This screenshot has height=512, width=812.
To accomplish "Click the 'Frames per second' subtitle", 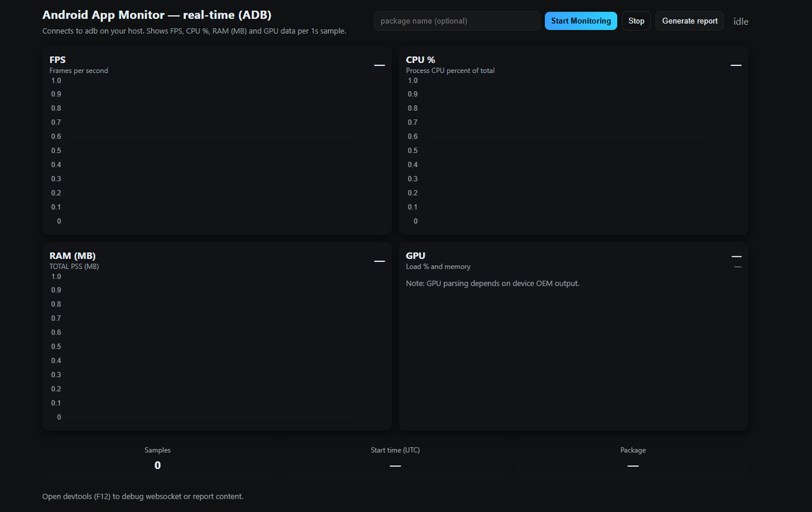I will pos(79,71).
